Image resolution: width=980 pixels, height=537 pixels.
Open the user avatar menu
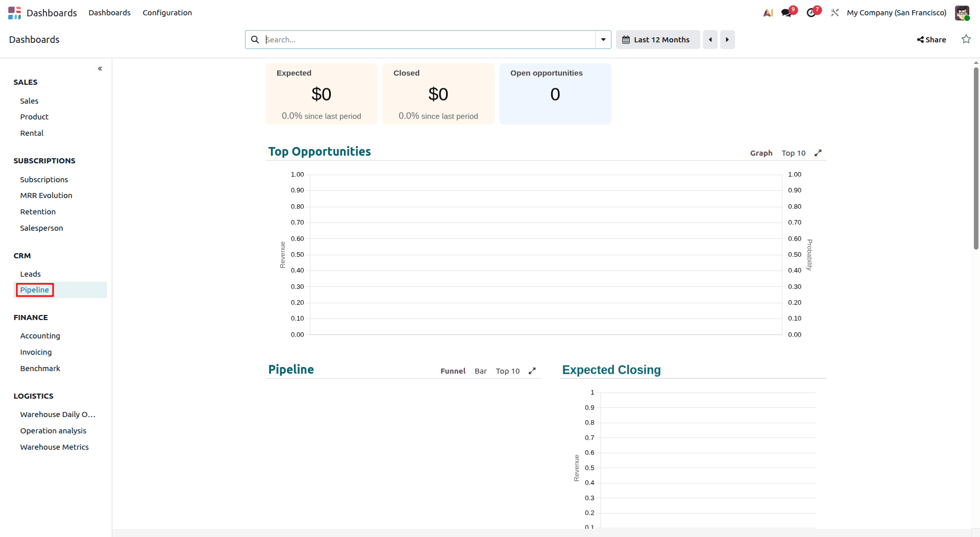(962, 13)
